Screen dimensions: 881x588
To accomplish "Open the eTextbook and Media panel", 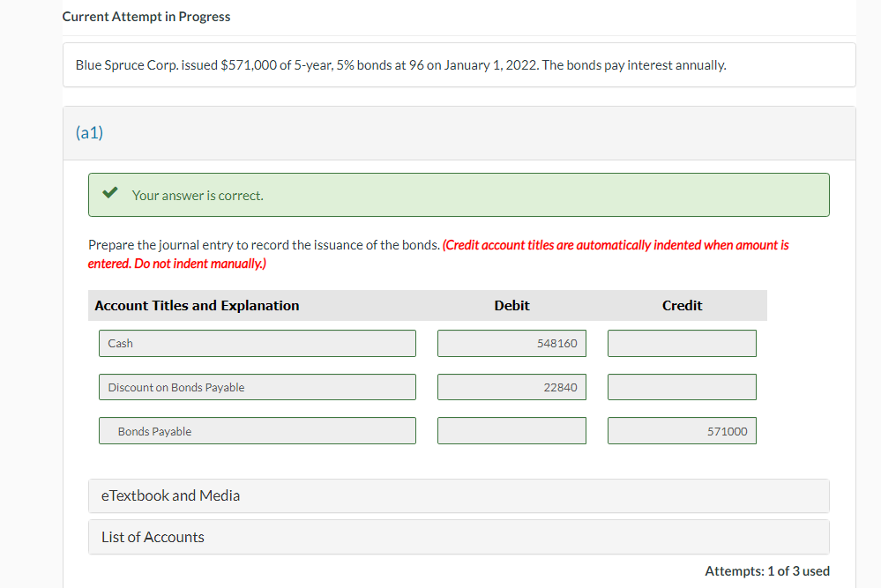I will [459, 495].
